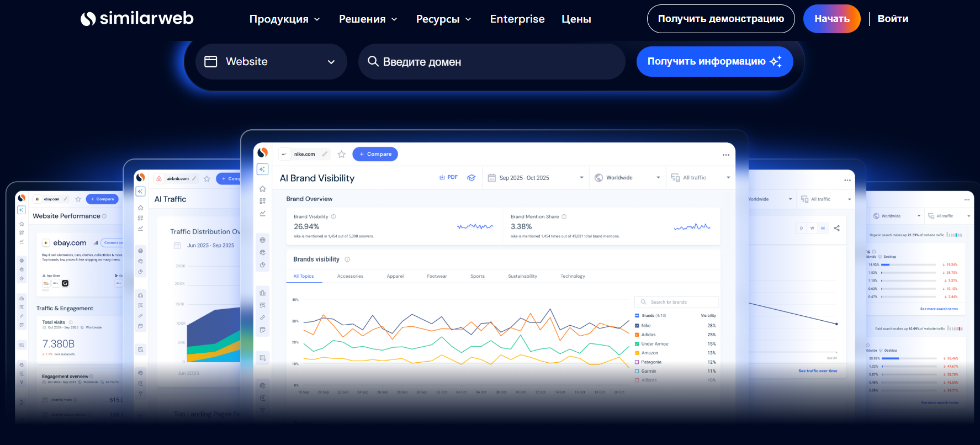Click the graduation cap learn icon beside PDF
This screenshot has width=980, height=445.
pos(471,178)
